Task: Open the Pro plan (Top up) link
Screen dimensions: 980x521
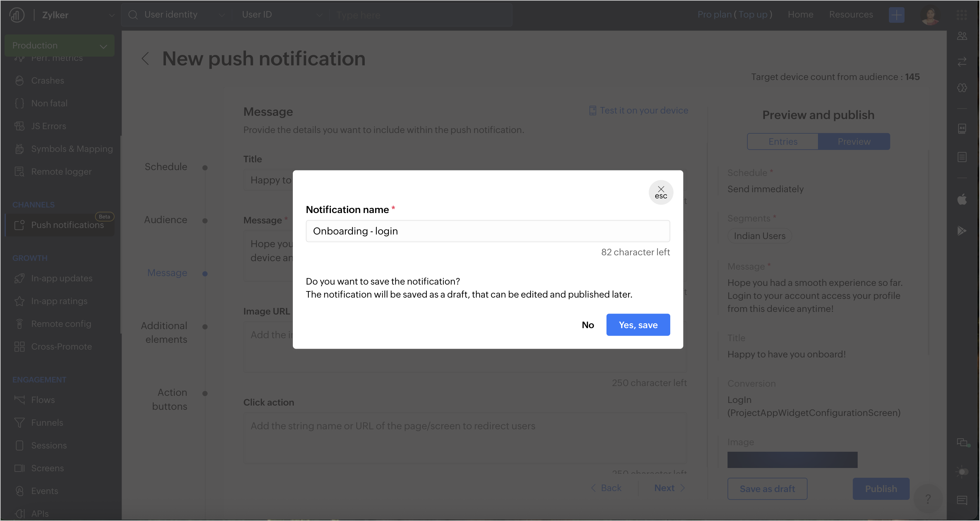Action: point(734,14)
